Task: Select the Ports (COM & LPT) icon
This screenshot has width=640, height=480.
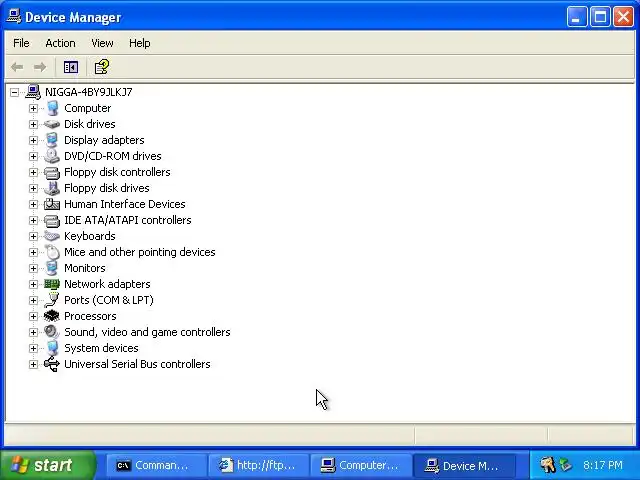Action: click(x=52, y=300)
